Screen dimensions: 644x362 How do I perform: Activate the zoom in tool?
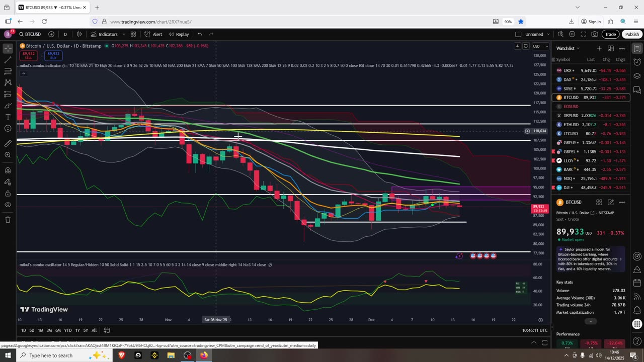coord(8,155)
